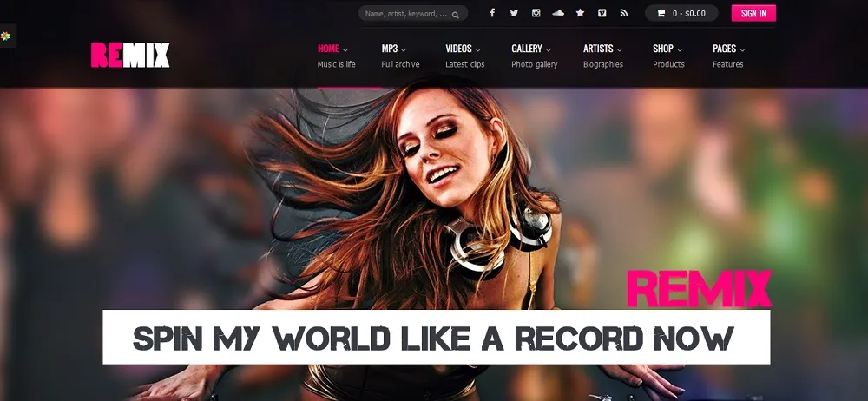Expand the chevron next to HOME

click(x=345, y=49)
